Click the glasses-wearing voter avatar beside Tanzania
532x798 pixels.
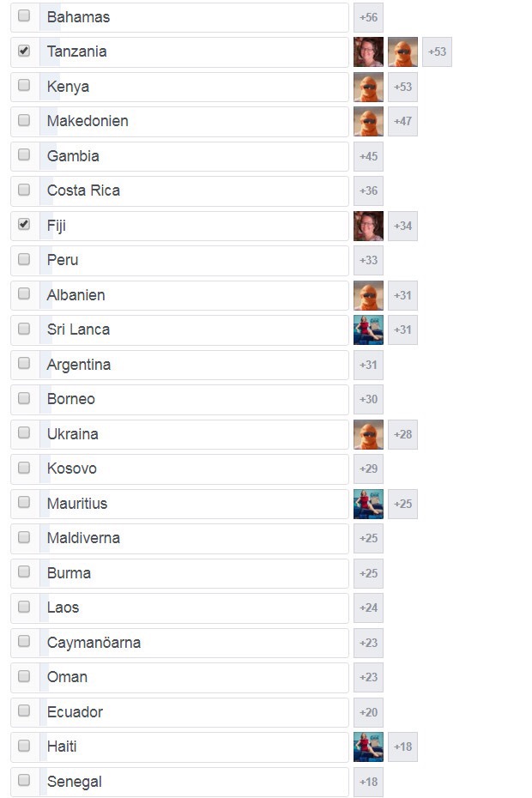(368, 51)
